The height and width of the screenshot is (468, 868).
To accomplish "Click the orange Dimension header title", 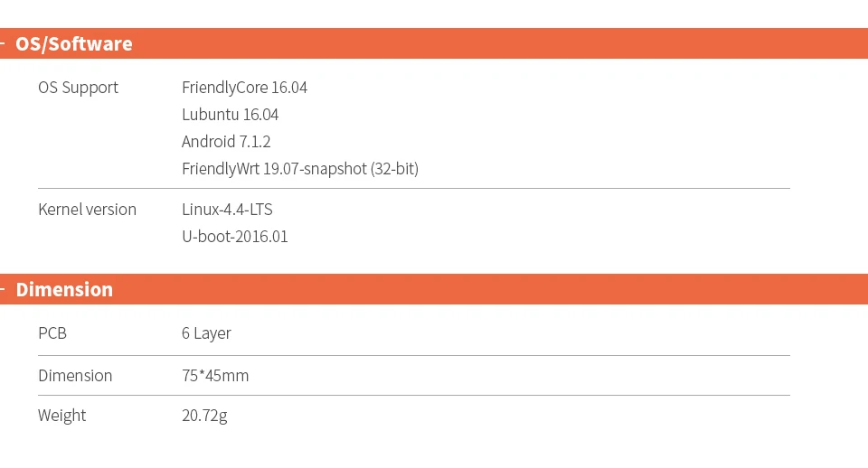I will click(x=64, y=290).
